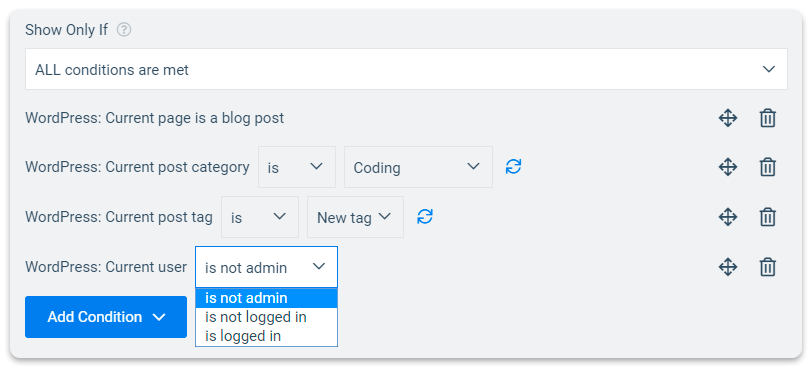Viewport: 812px width, 368px height.
Task: Open the ALL conditions are met dropdown
Action: coord(407,69)
